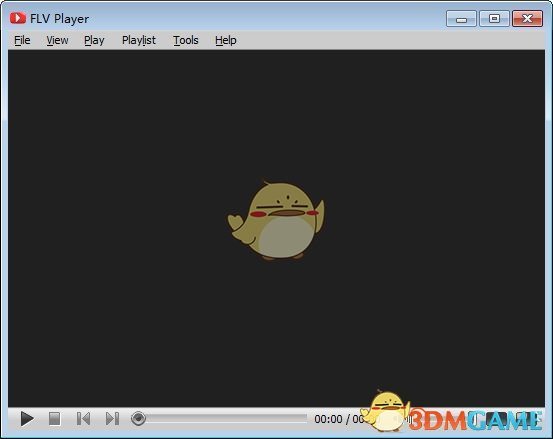Start playback with the Play button
Screen dimensions: 553x439
[x=27, y=419]
